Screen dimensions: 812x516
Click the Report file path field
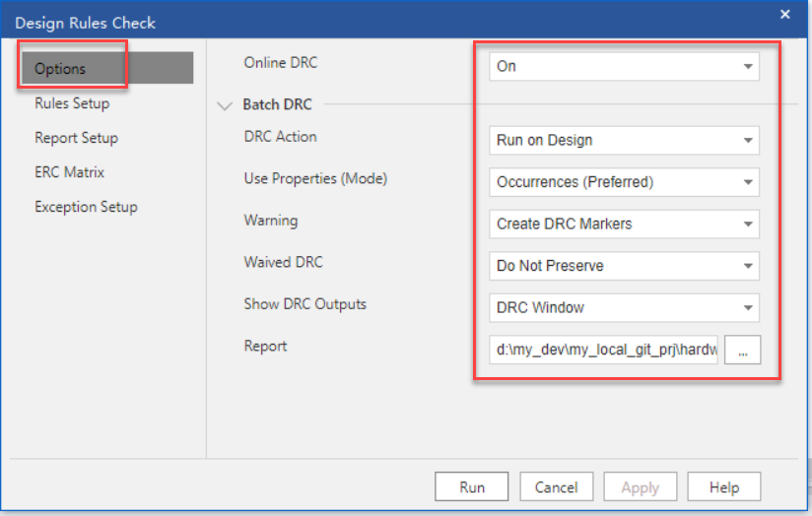click(x=604, y=350)
